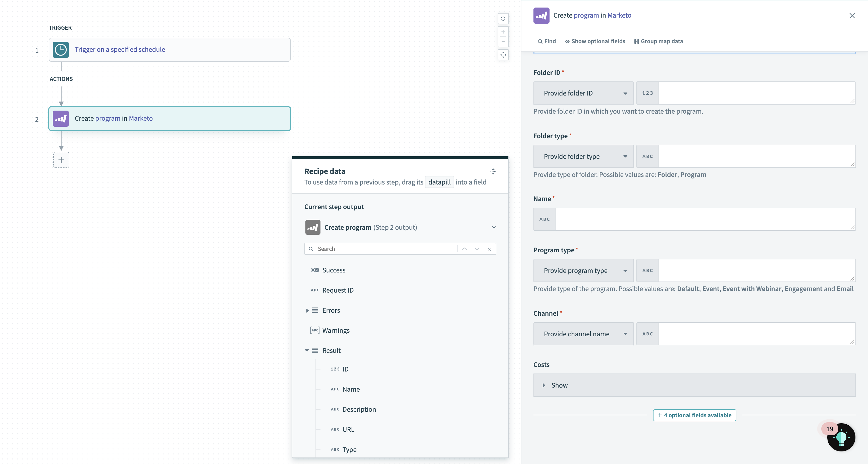The image size is (868, 464).
Task: Click Marketo link in panel title
Action: point(619,15)
